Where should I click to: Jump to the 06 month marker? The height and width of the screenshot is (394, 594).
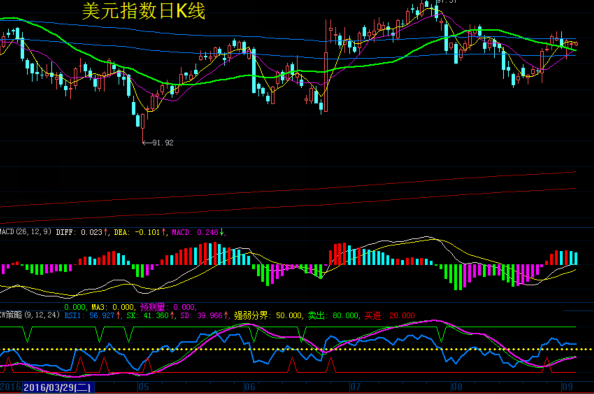pyautogui.click(x=249, y=387)
